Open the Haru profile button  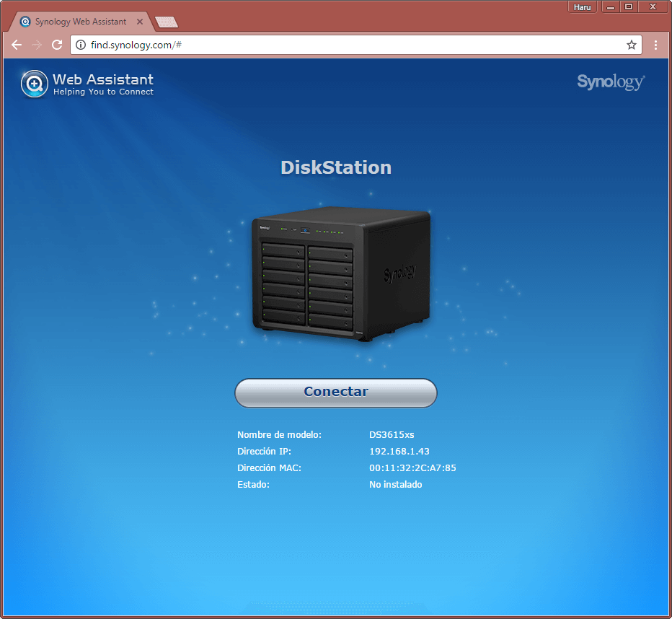pos(582,7)
